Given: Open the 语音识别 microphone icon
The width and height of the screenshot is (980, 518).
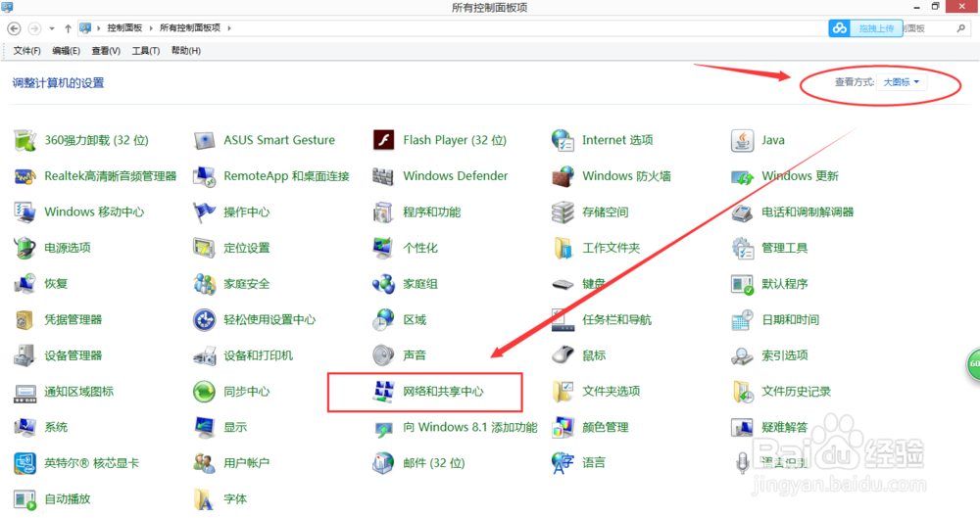Looking at the screenshot, I should (742, 463).
